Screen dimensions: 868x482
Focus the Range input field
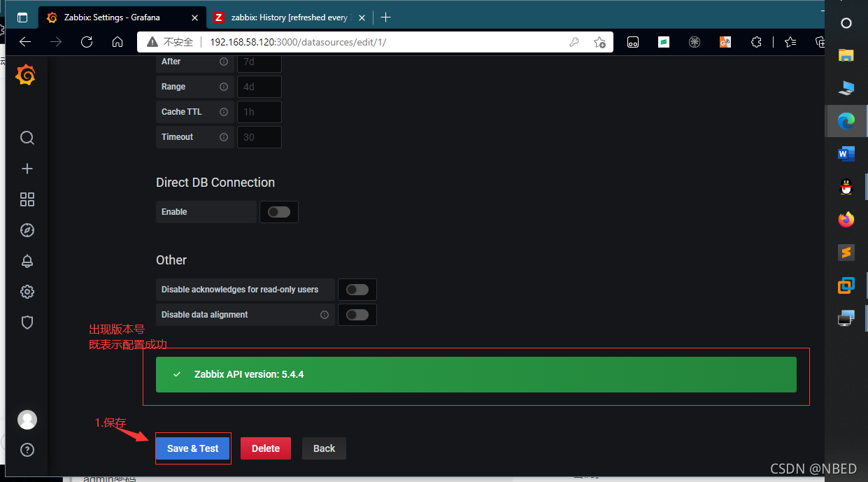tap(259, 87)
